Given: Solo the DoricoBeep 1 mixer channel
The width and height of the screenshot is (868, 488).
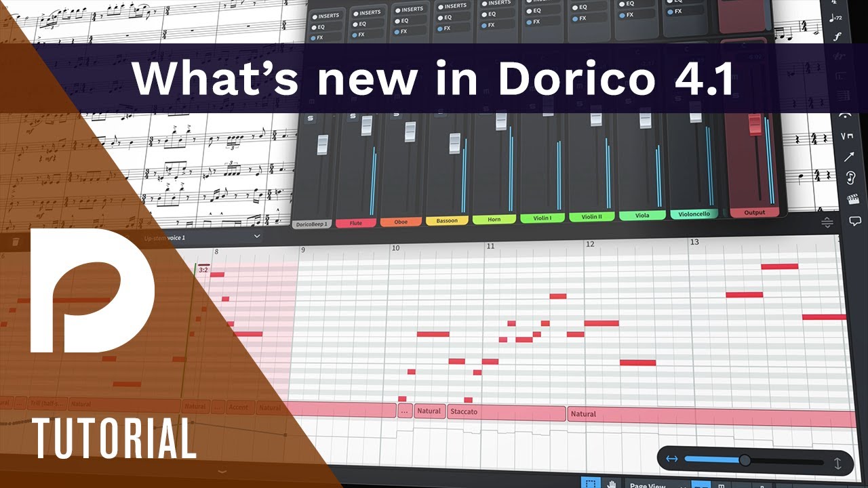Looking at the screenshot, I should coord(309,119).
